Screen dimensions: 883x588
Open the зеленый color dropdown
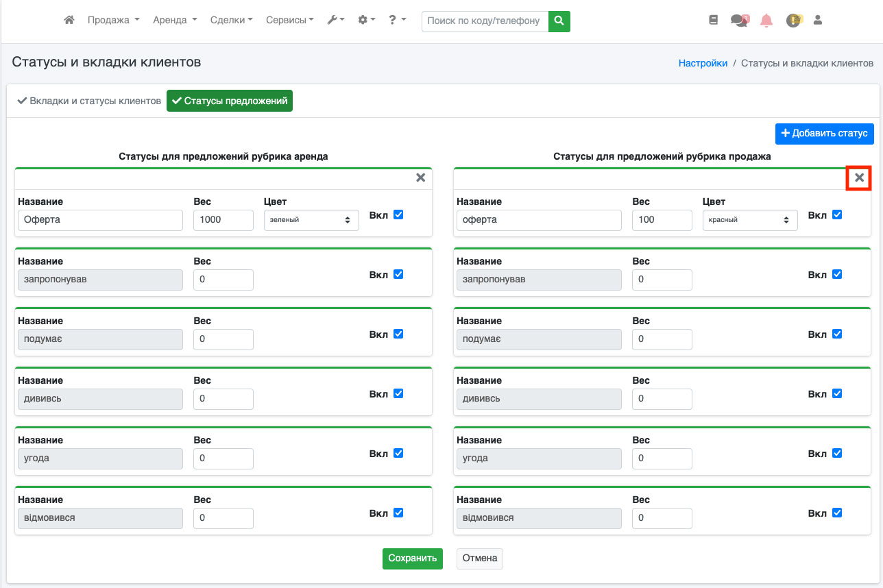pos(311,220)
